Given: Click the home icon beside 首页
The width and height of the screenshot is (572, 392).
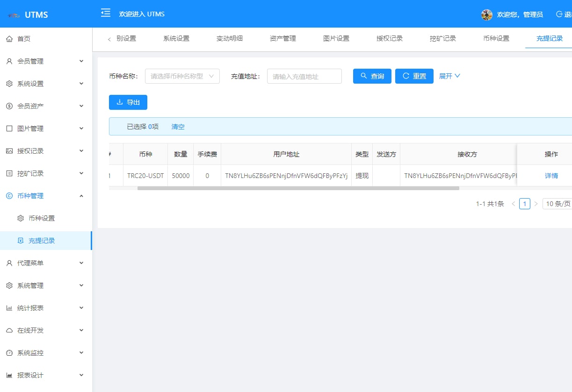Looking at the screenshot, I should point(9,39).
